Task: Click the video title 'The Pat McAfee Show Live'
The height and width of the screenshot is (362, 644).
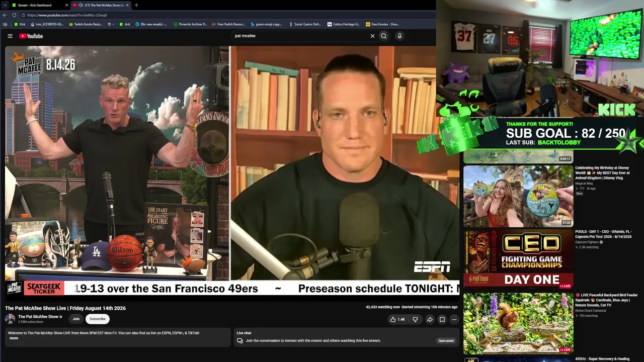Action: point(65,308)
